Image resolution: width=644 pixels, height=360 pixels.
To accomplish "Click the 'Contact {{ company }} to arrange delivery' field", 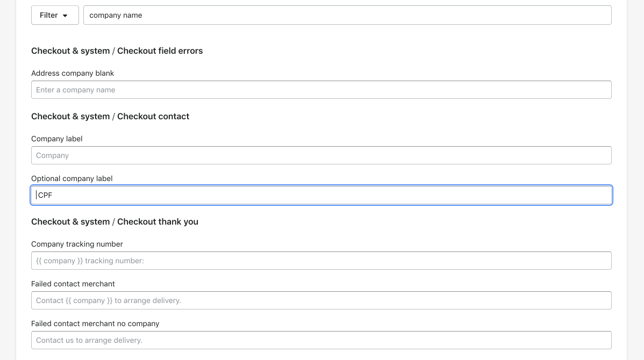I will 321,300.
